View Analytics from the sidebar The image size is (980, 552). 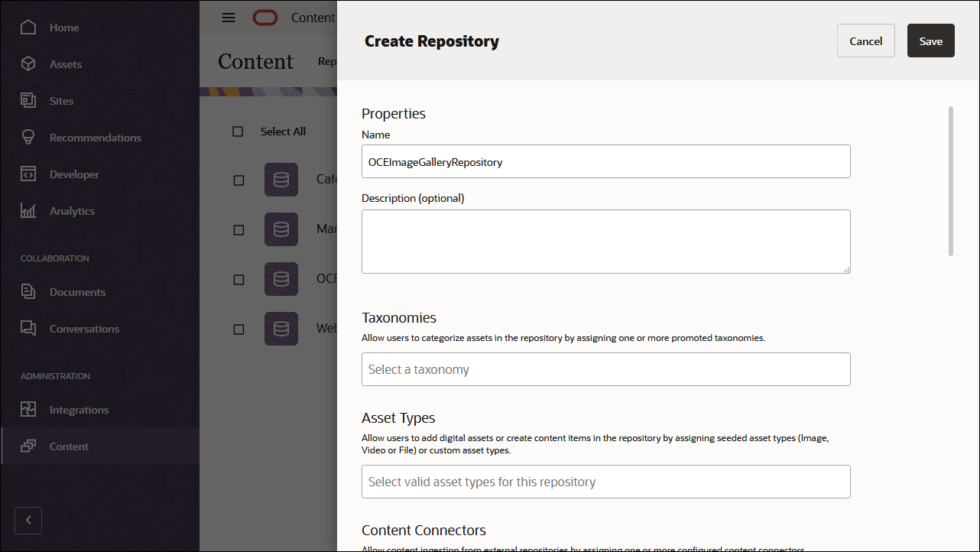coord(73,210)
